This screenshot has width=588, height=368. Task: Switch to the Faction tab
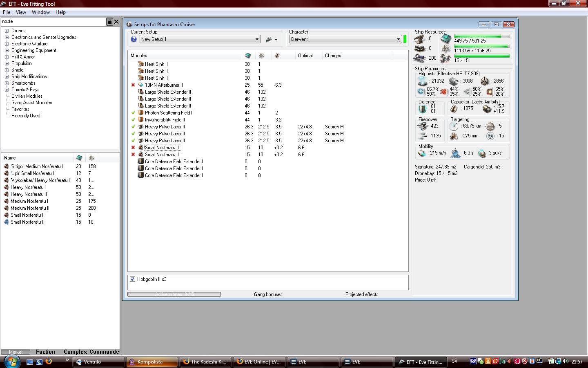pyautogui.click(x=45, y=352)
